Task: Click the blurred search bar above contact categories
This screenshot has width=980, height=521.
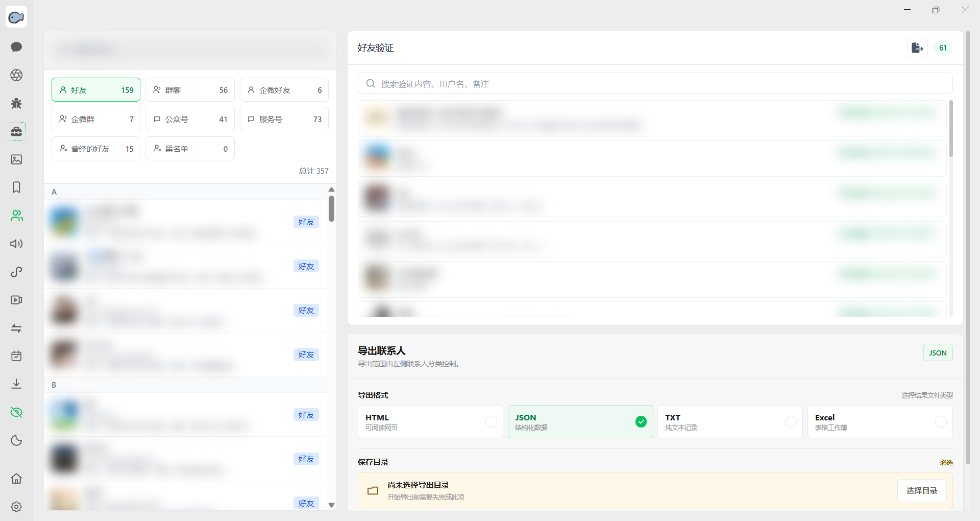Action: click(x=190, y=50)
